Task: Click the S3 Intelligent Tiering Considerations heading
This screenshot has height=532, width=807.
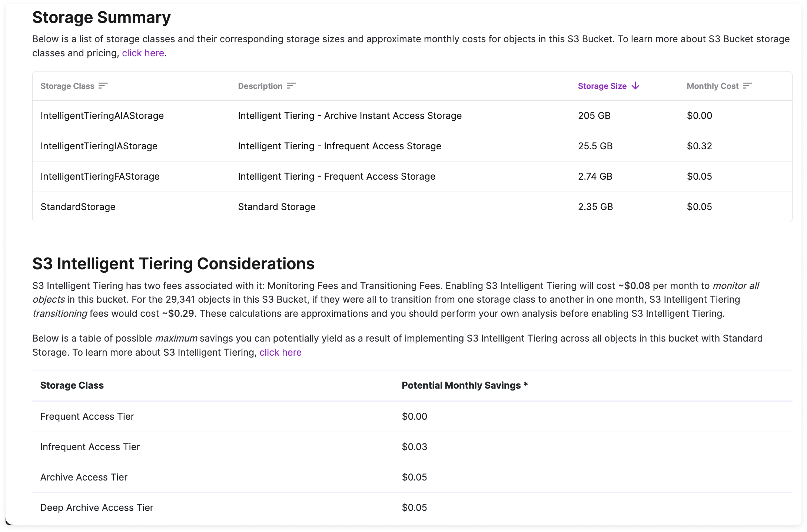Action: coord(173,264)
